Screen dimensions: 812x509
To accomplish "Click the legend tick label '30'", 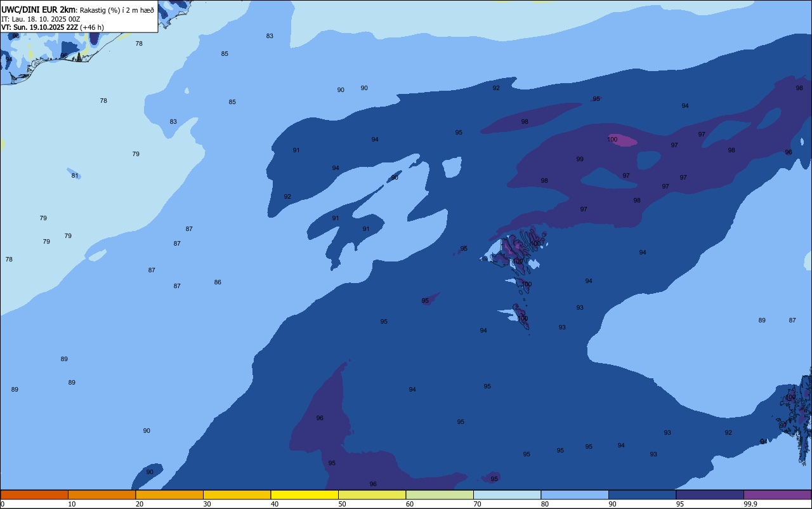I will (x=207, y=504).
